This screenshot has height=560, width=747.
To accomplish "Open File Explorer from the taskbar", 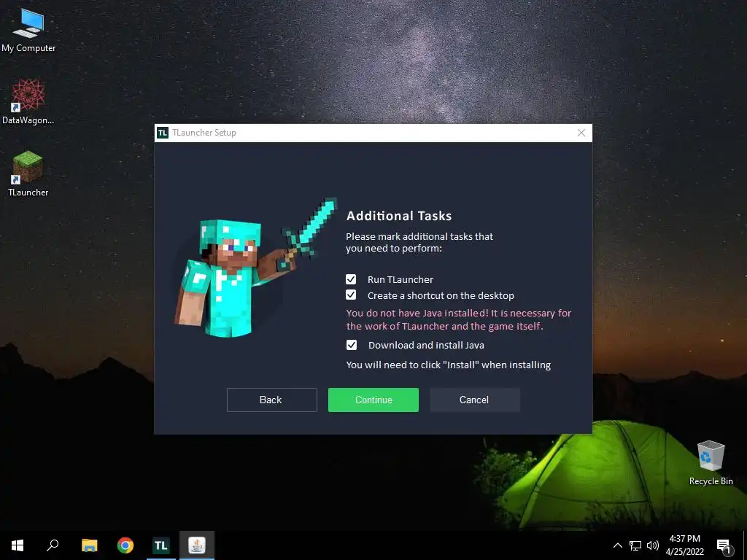I will (x=89, y=545).
